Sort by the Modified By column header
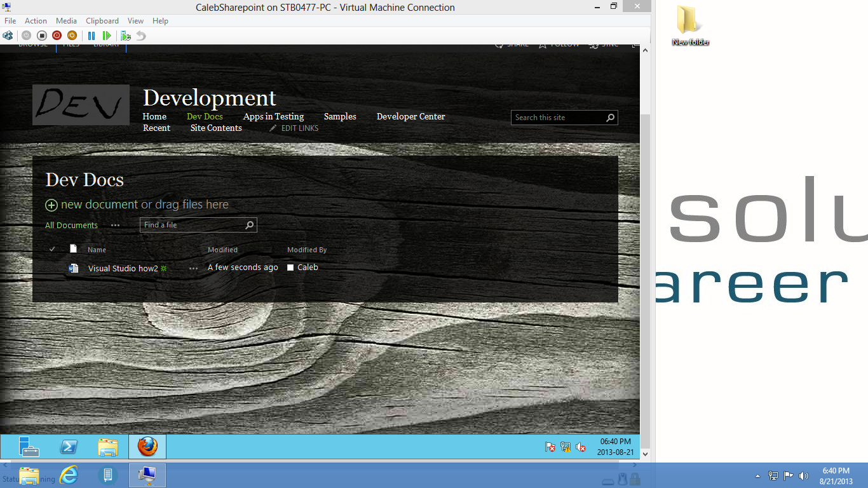This screenshot has height=488, width=868. click(x=307, y=250)
